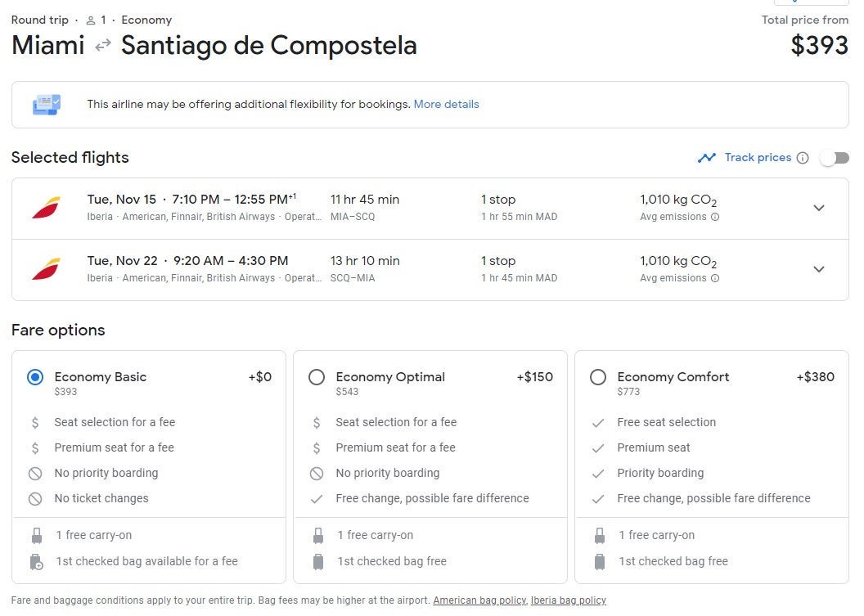Click the flexible booking ticket icon
Image resolution: width=864 pixels, height=616 pixels.
pos(46,105)
